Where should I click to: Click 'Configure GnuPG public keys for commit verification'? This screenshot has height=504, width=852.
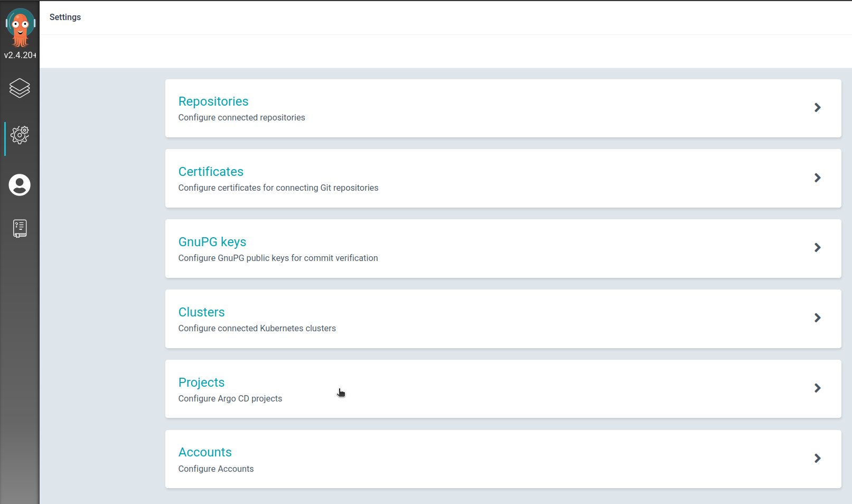[278, 258]
